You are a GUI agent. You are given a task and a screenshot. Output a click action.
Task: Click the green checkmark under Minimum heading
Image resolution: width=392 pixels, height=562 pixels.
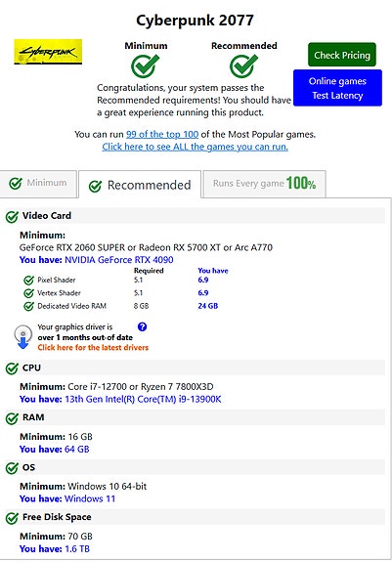click(145, 65)
